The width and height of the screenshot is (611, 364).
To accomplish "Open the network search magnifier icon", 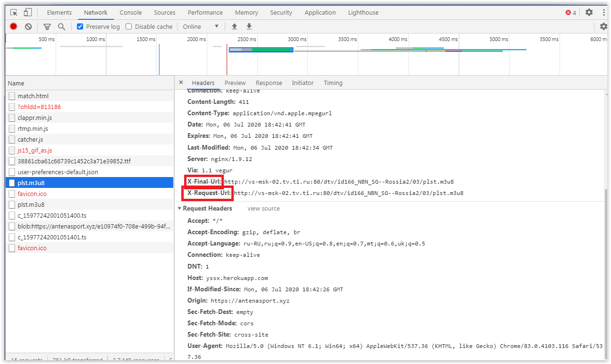I will tap(61, 26).
